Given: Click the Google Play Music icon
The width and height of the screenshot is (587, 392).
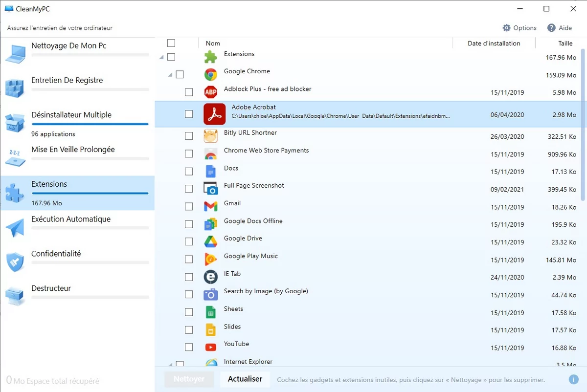Looking at the screenshot, I should [x=211, y=259].
